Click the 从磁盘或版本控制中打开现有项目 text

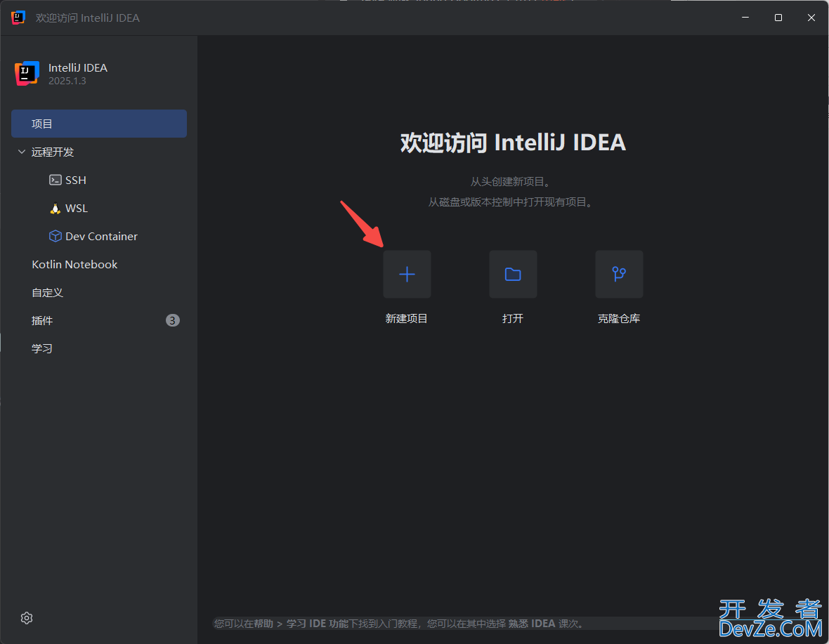coord(511,202)
